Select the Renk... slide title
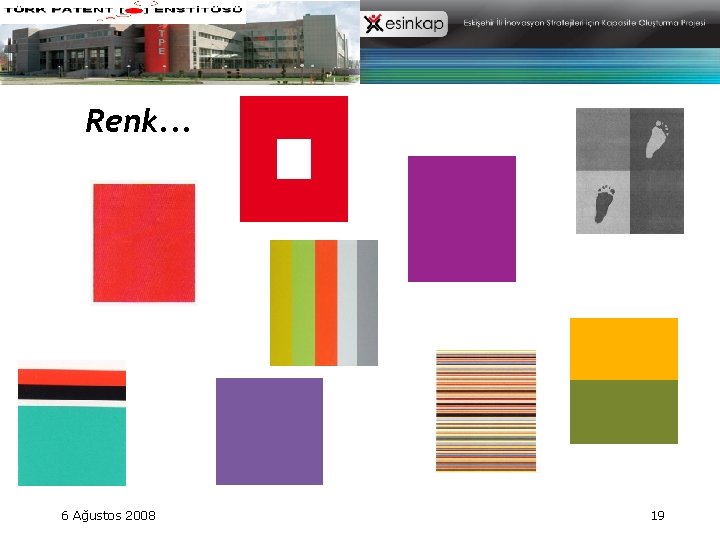 tap(138, 121)
